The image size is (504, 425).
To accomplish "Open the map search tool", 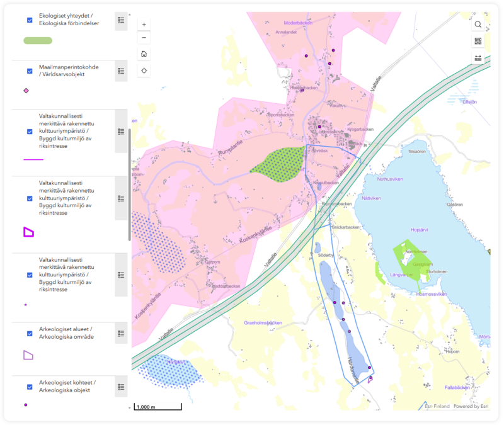I will 478,25.
